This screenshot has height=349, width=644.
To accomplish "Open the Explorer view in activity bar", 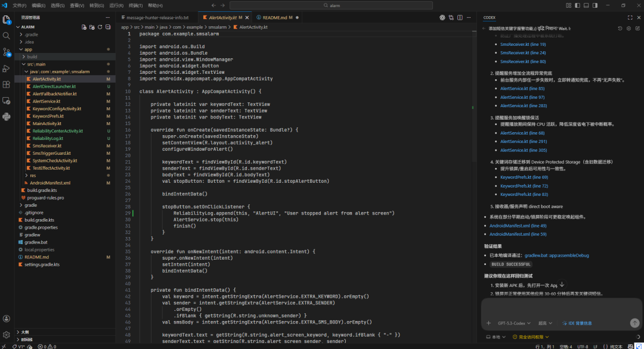I will (6, 20).
